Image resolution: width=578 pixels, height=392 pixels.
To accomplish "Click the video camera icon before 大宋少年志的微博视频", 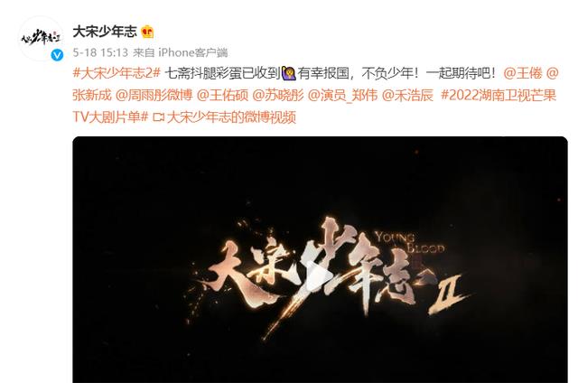I will [x=159, y=117].
